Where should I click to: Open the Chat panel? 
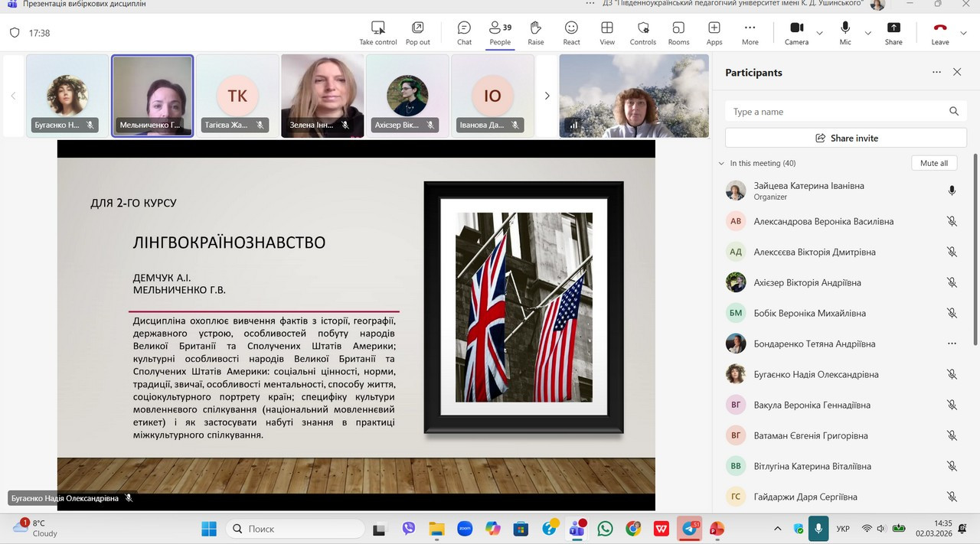(464, 32)
